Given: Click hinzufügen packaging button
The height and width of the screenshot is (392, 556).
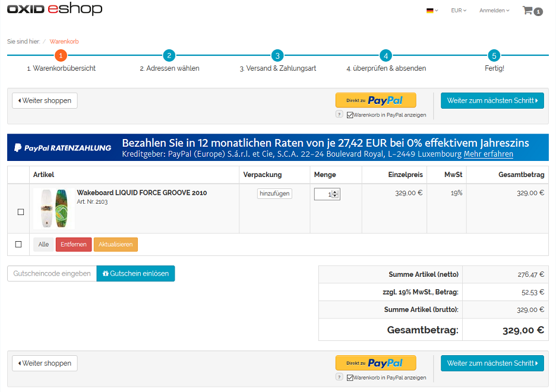Looking at the screenshot, I should tap(274, 194).
